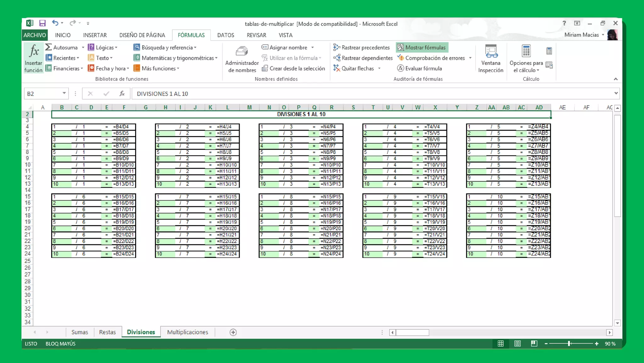Click Crear desde la selección
Viewport: 644px width, 363px height.
(x=293, y=68)
